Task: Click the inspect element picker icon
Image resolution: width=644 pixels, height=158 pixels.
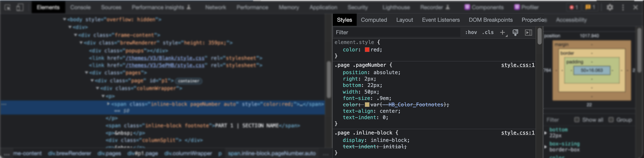Action: coord(8,7)
